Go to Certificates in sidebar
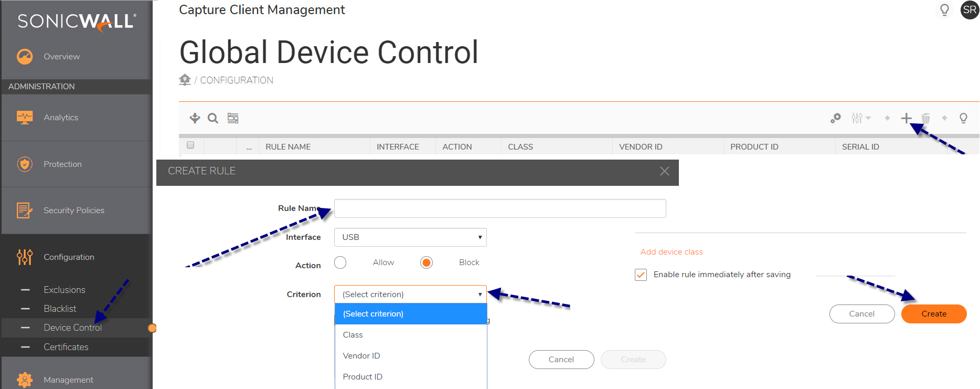 click(x=66, y=347)
